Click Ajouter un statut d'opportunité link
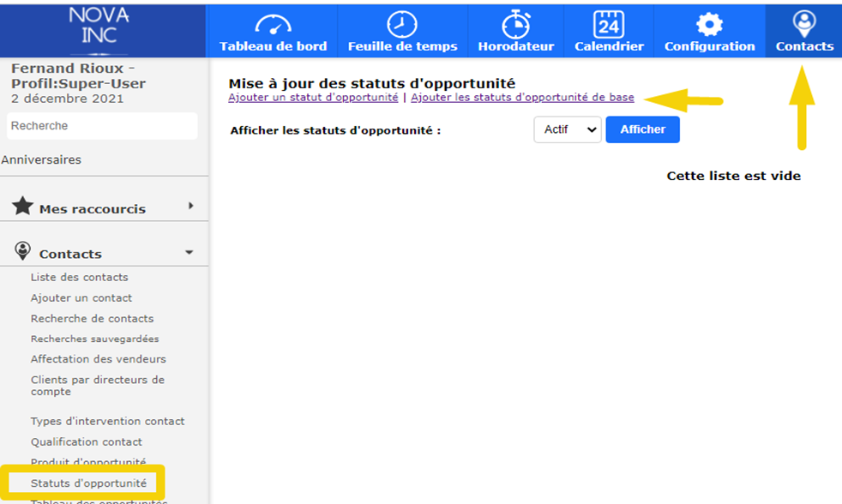Screen dimensions: 842x504 [x=313, y=98]
